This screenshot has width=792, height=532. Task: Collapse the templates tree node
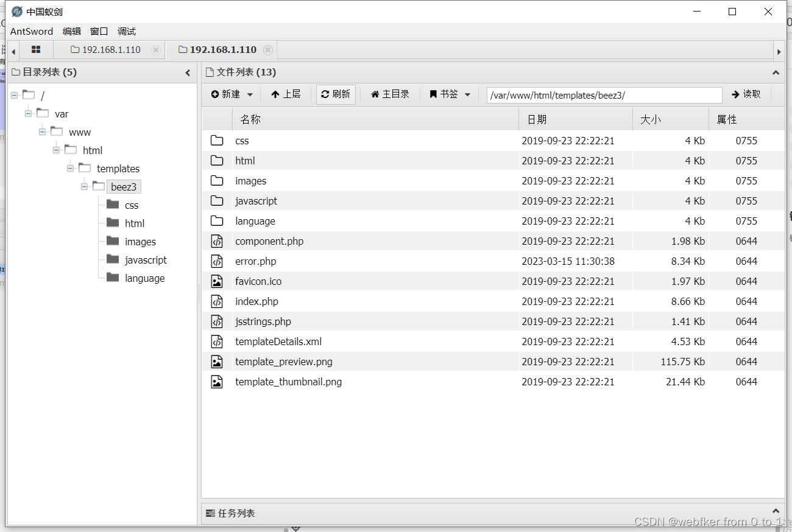[x=70, y=168]
